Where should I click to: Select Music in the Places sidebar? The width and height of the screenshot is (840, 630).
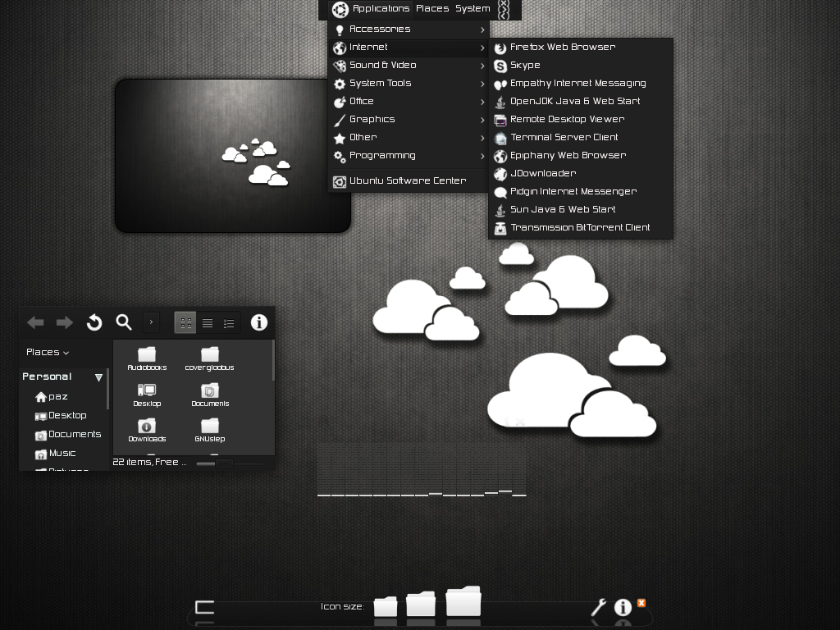(x=55, y=454)
